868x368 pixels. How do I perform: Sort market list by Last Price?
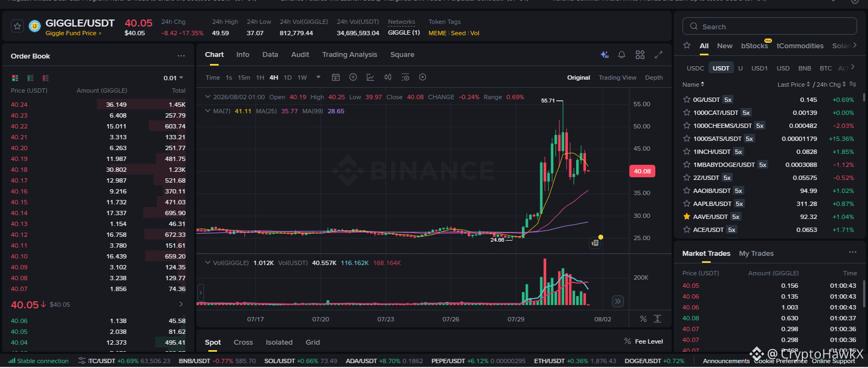[793, 85]
